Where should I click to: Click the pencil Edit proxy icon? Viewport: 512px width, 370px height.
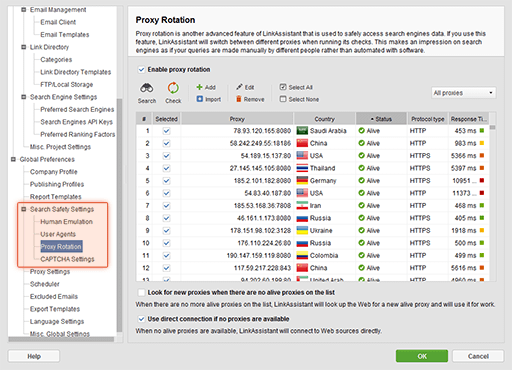239,87
